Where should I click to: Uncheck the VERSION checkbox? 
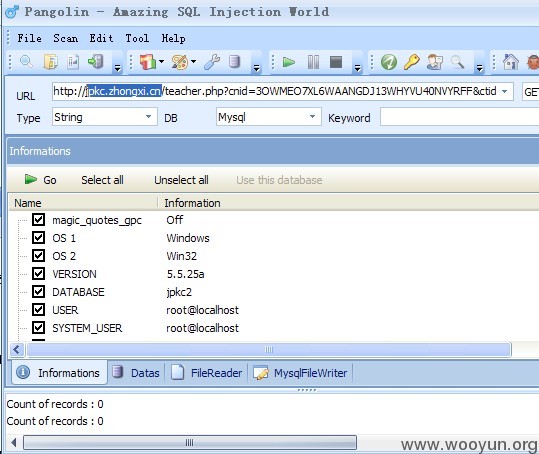pyautogui.click(x=38, y=274)
